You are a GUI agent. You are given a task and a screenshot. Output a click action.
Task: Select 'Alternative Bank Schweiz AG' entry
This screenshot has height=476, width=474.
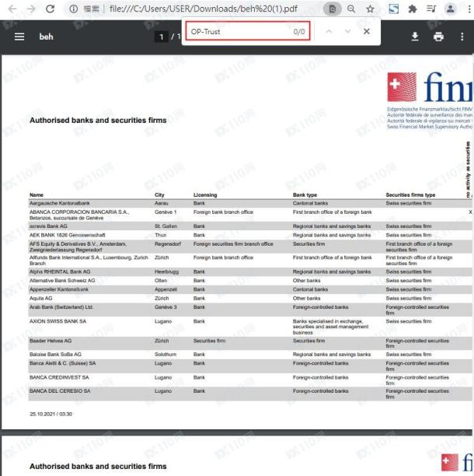point(62,281)
